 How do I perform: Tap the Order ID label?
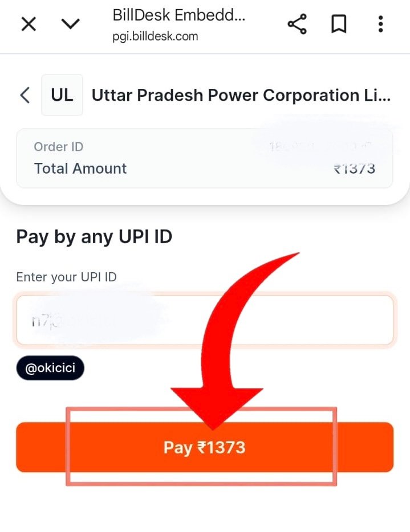[x=58, y=147]
